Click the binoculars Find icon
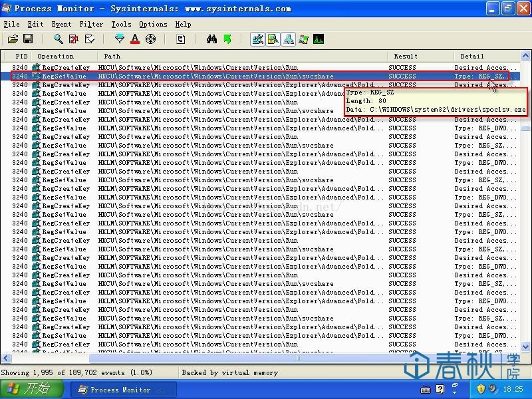532x399 pixels. 211,39
